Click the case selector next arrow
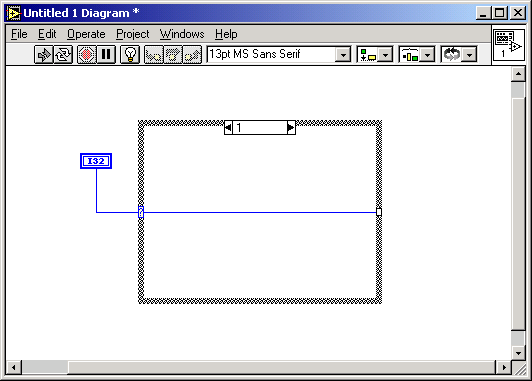532x381 pixels. point(291,128)
